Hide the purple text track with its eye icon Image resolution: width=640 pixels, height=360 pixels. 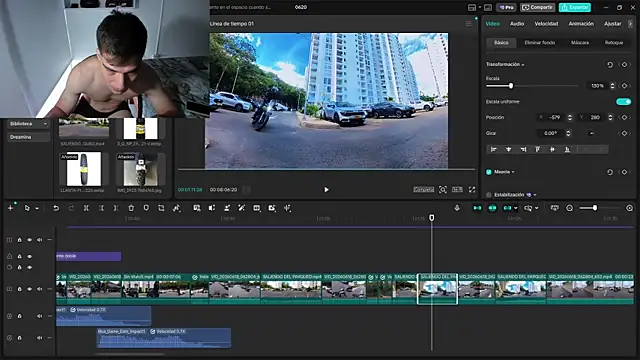[x=29, y=256]
